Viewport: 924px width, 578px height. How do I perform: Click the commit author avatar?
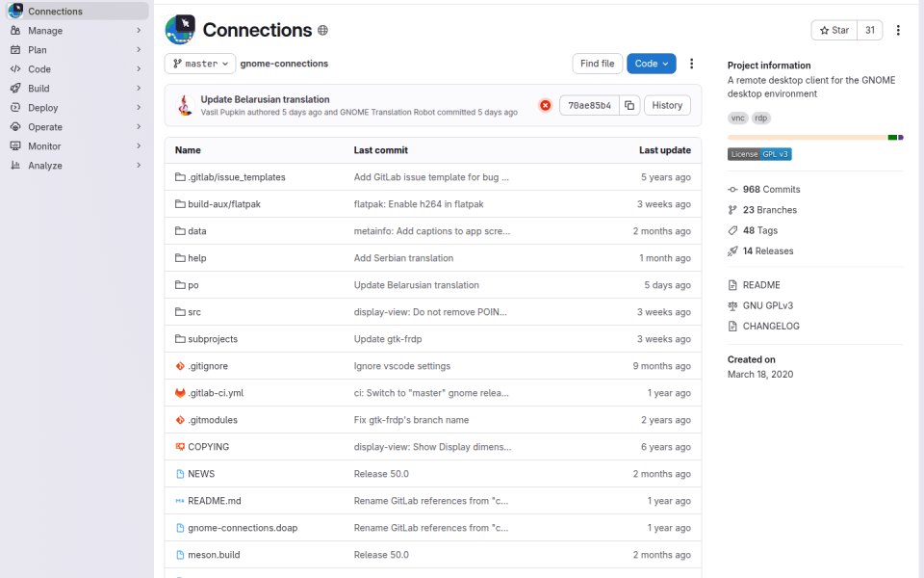pos(185,105)
